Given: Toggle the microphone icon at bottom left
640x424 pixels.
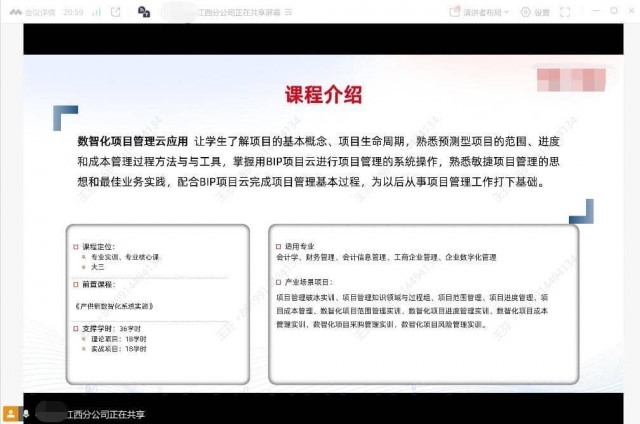Looking at the screenshot, I should click(25, 412).
